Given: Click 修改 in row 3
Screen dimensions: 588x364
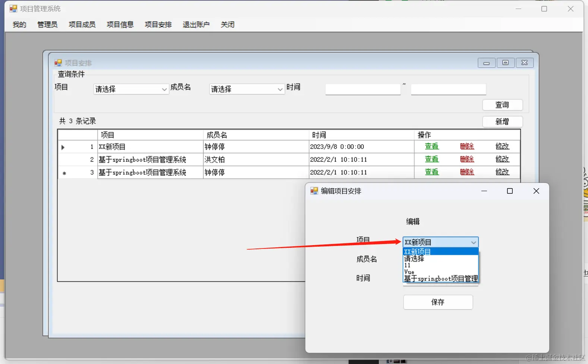Looking at the screenshot, I should coord(502,172).
